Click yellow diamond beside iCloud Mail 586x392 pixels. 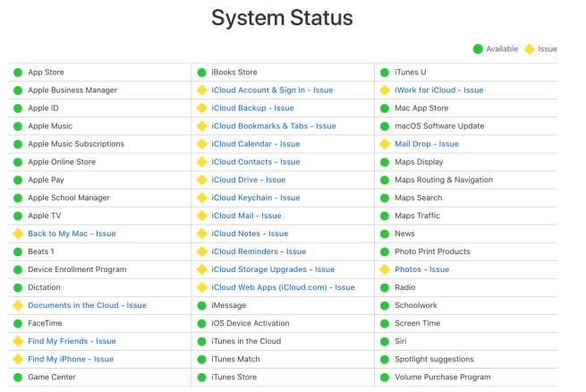coord(202,216)
